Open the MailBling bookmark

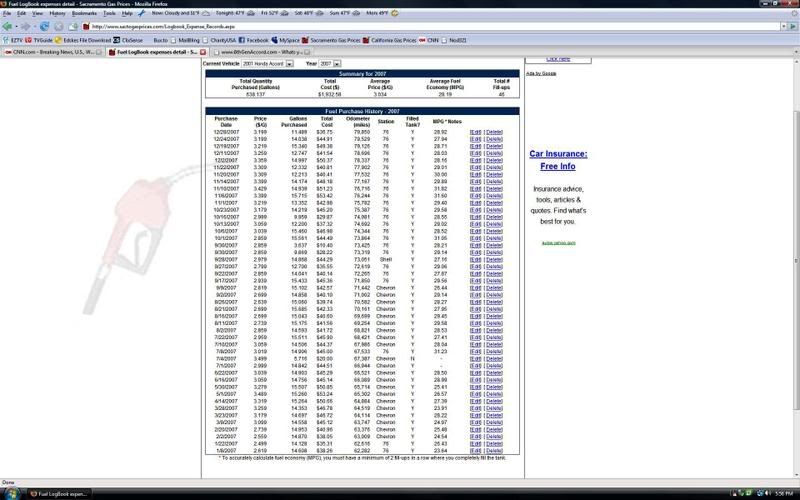(x=185, y=40)
